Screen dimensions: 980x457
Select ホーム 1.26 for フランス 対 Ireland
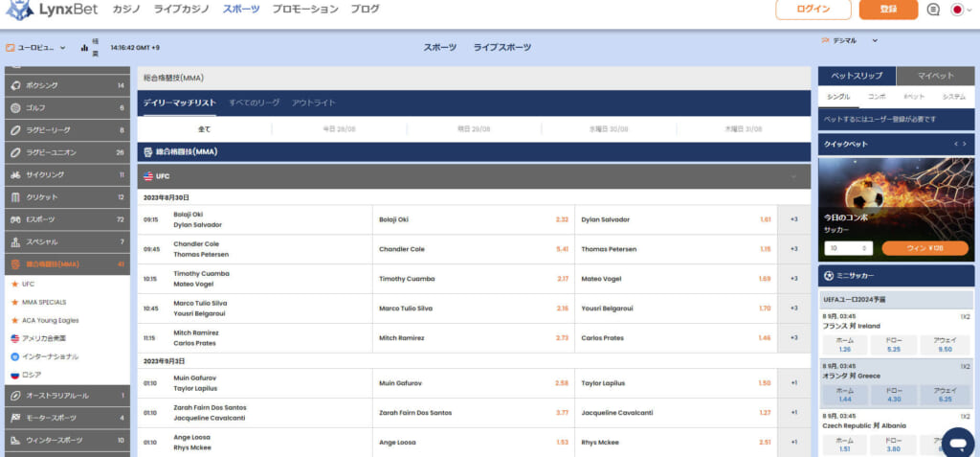pos(845,345)
